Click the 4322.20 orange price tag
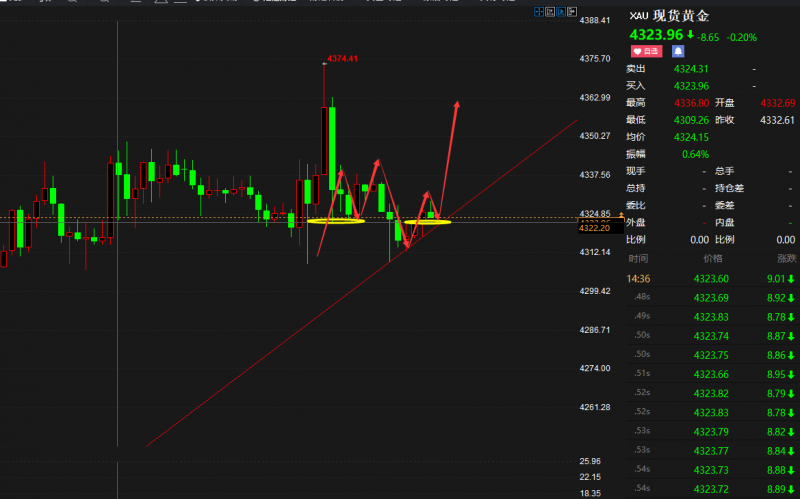The height and width of the screenshot is (499, 800). 594,228
